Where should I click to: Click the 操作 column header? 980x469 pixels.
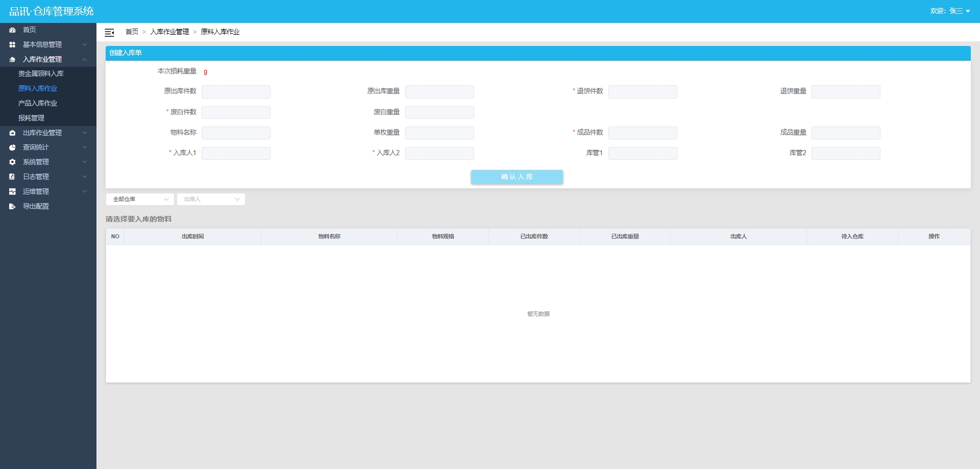(934, 237)
